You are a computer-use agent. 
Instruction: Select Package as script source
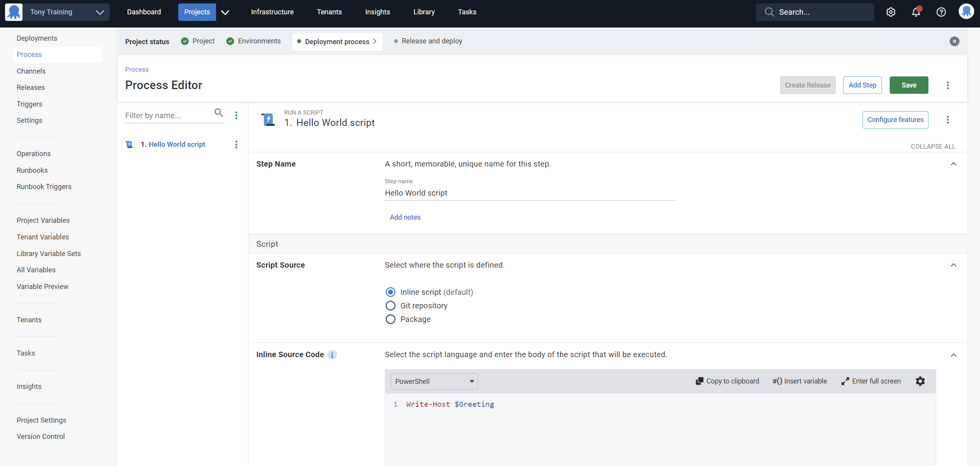[x=390, y=319]
